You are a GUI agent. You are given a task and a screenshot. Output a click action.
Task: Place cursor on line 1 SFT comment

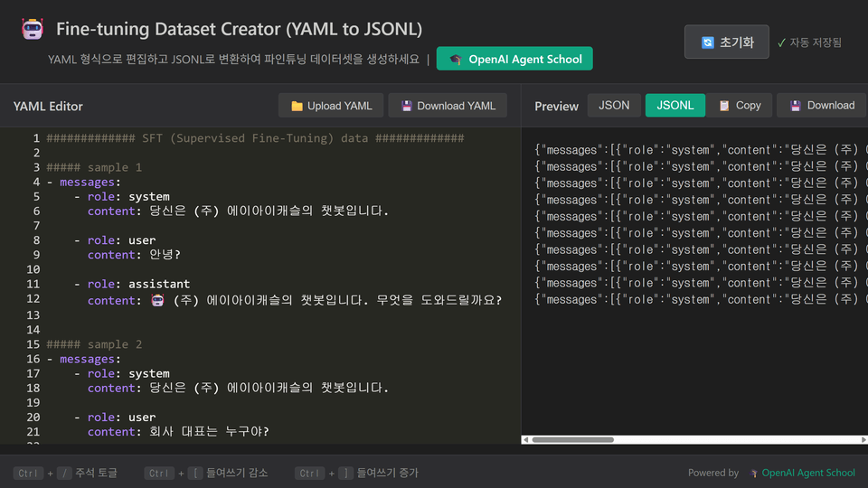255,138
